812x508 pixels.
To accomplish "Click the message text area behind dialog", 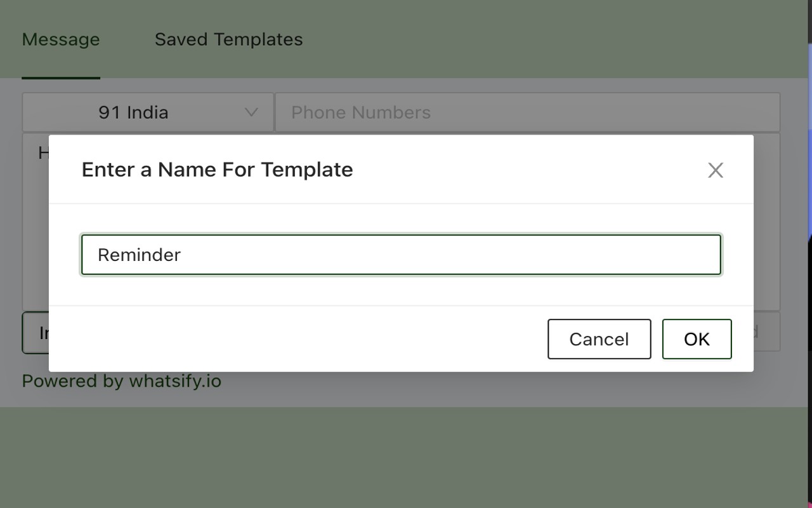I will (36, 222).
